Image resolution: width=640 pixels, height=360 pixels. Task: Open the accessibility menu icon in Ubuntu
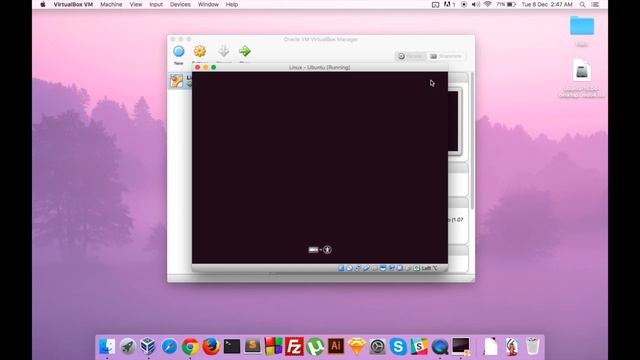click(x=327, y=249)
